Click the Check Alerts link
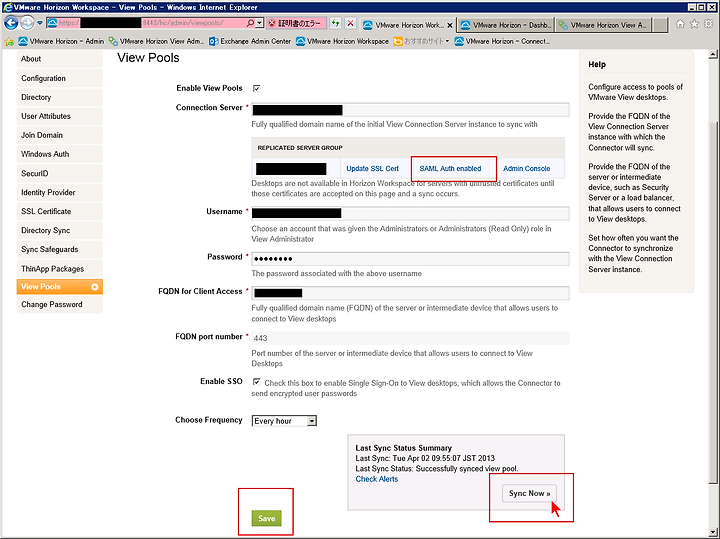 (x=377, y=479)
